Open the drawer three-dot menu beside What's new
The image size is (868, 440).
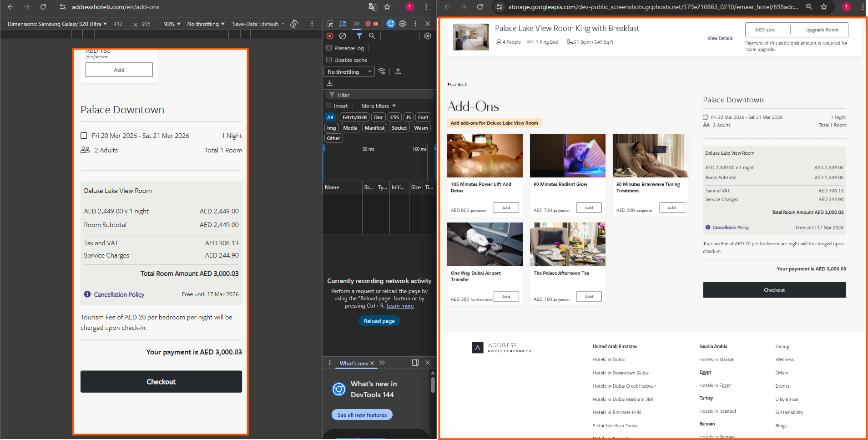coord(330,363)
